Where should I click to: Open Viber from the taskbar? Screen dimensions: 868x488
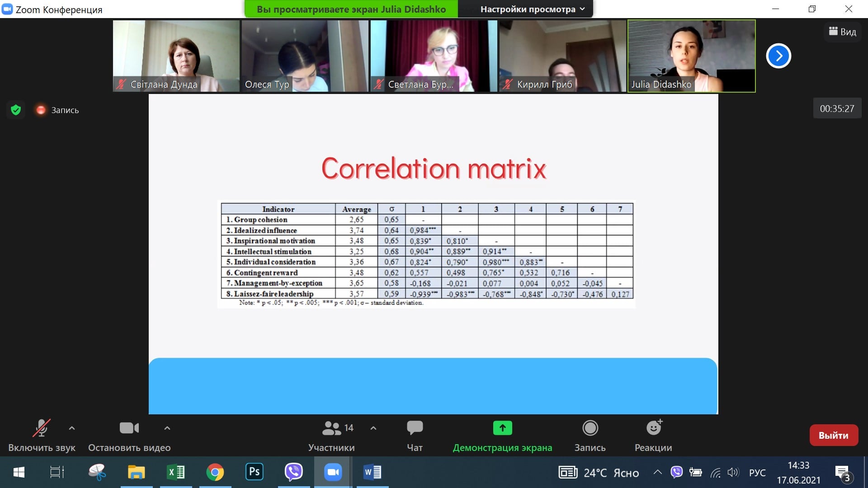click(293, 472)
